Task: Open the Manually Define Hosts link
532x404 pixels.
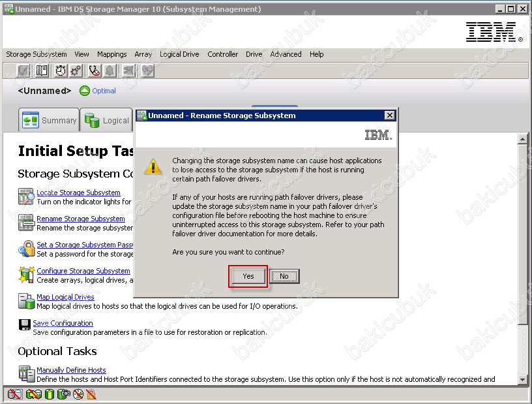Action: pyautogui.click(x=71, y=370)
